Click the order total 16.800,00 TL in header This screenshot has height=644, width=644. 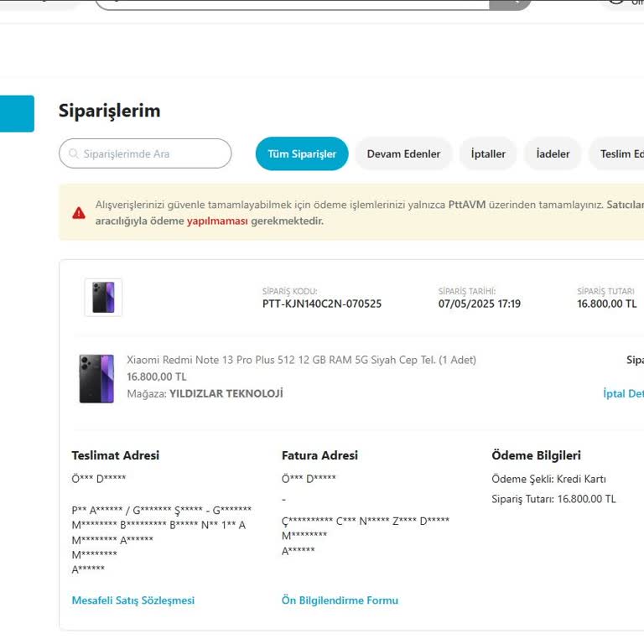tap(606, 304)
